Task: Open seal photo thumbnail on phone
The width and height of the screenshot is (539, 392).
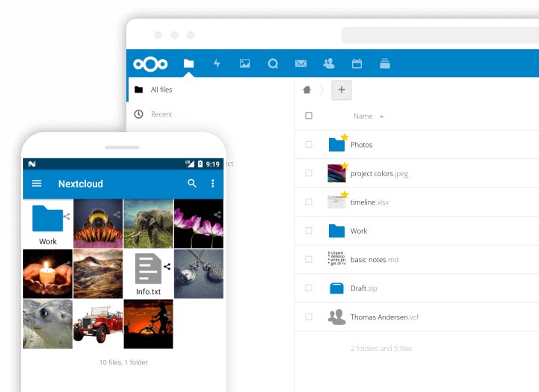Action: point(48,324)
